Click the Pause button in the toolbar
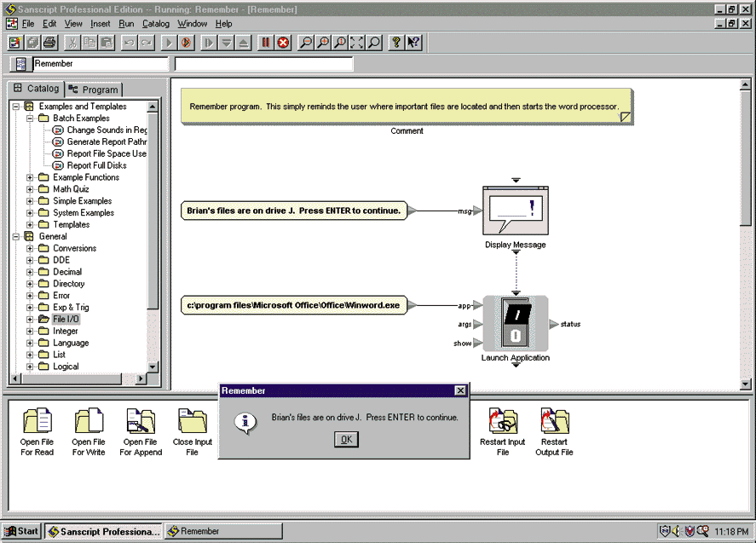Viewport: 756px width, 543px height. coord(265,42)
